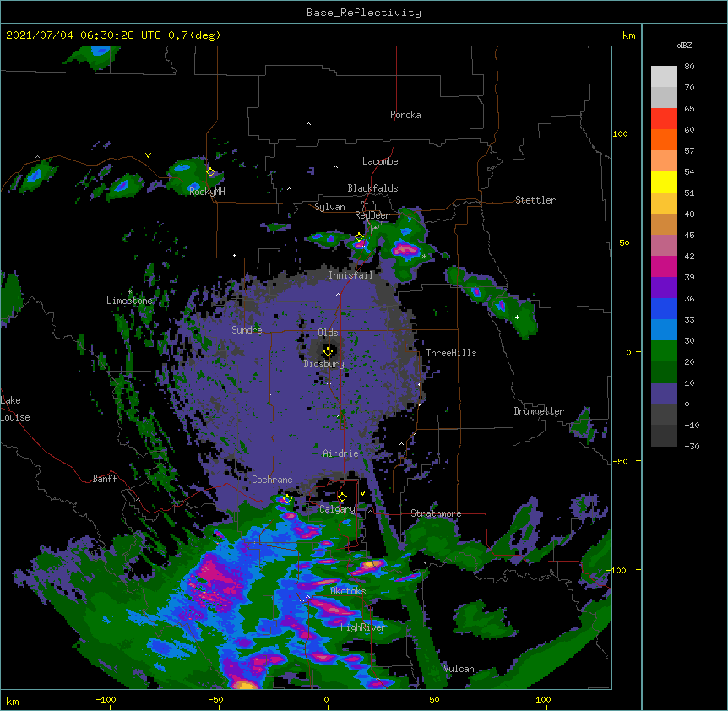This screenshot has width=728, height=711.
Task: Click the dark gray -10 dBZ swatch
Action: click(664, 436)
